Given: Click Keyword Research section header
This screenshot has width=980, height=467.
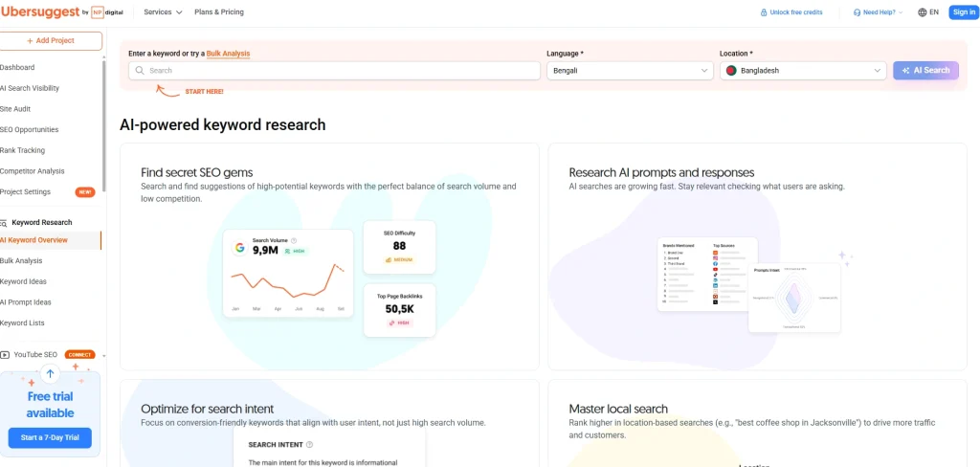Looking at the screenshot, I should pyautogui.click(x=42, y=223).
